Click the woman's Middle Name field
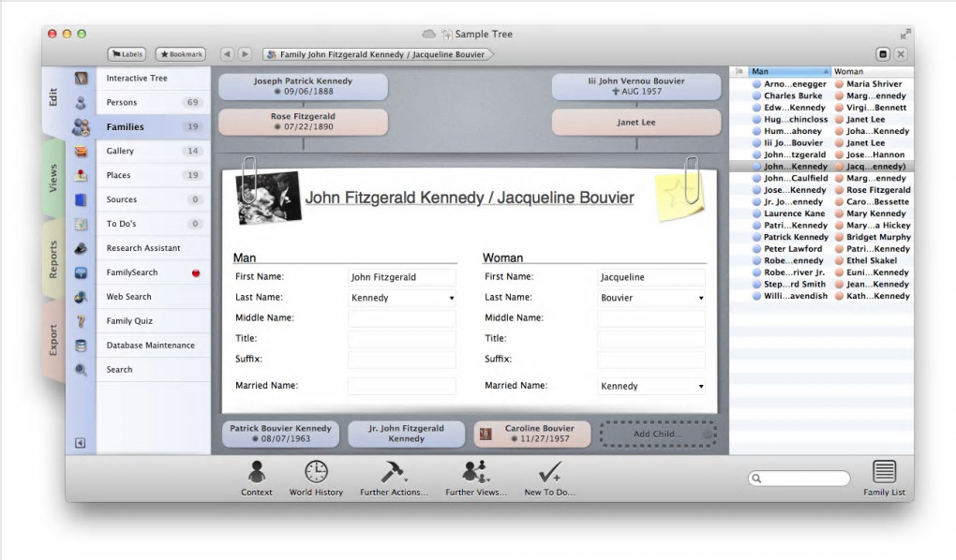The image size is (956, 560). (x=651, y=318)
